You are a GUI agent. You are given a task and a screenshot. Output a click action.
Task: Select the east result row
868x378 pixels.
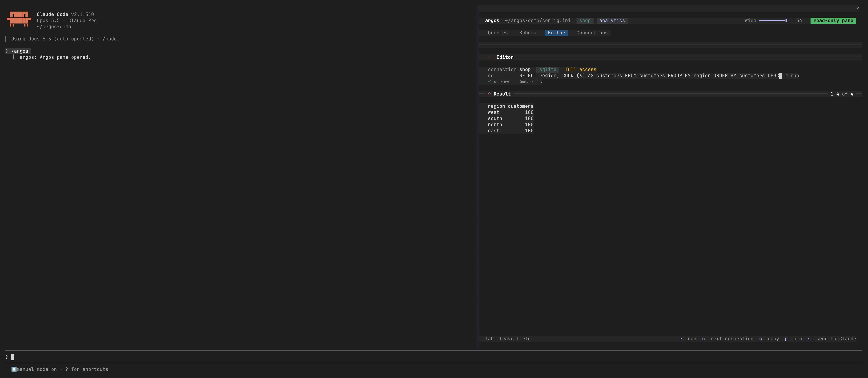pyautogui.click(x=511, y=131)
